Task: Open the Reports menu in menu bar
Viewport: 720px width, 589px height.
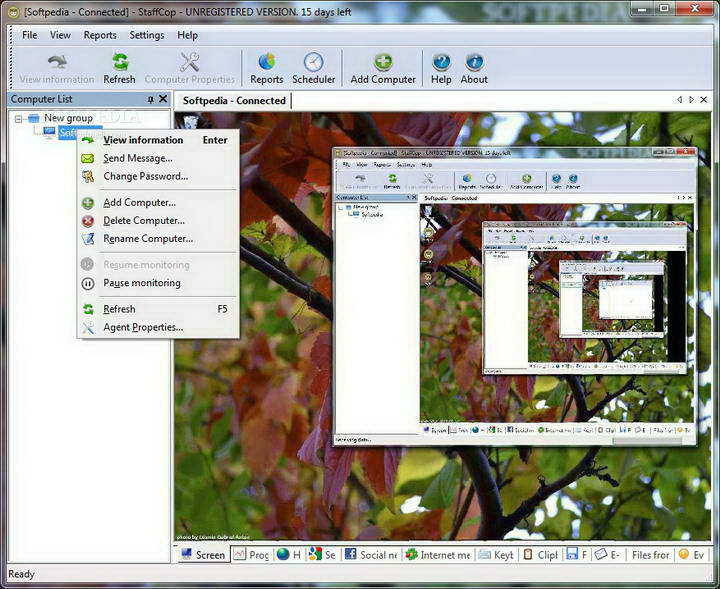Action: pos(100,35)
